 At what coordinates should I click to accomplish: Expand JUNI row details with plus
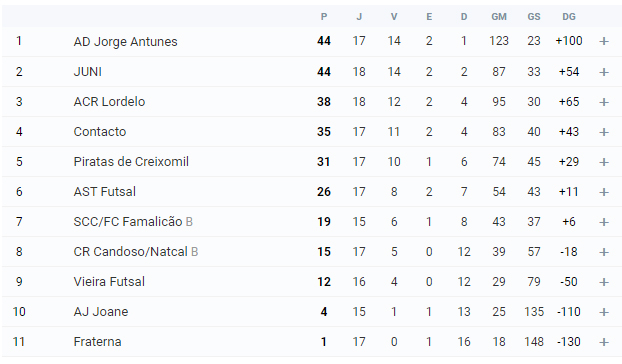pyautogui.click(x=604, y=72)
